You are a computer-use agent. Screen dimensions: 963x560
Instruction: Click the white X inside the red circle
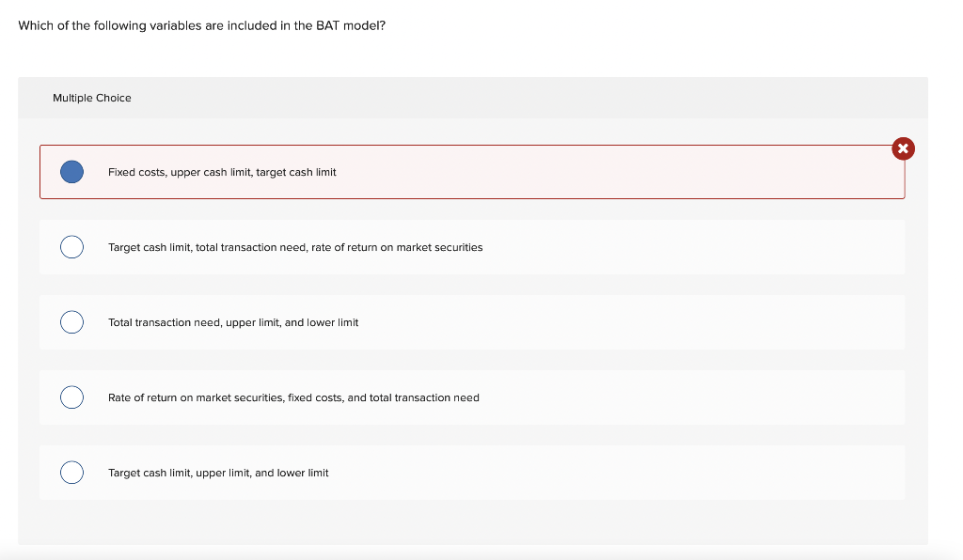902,148
